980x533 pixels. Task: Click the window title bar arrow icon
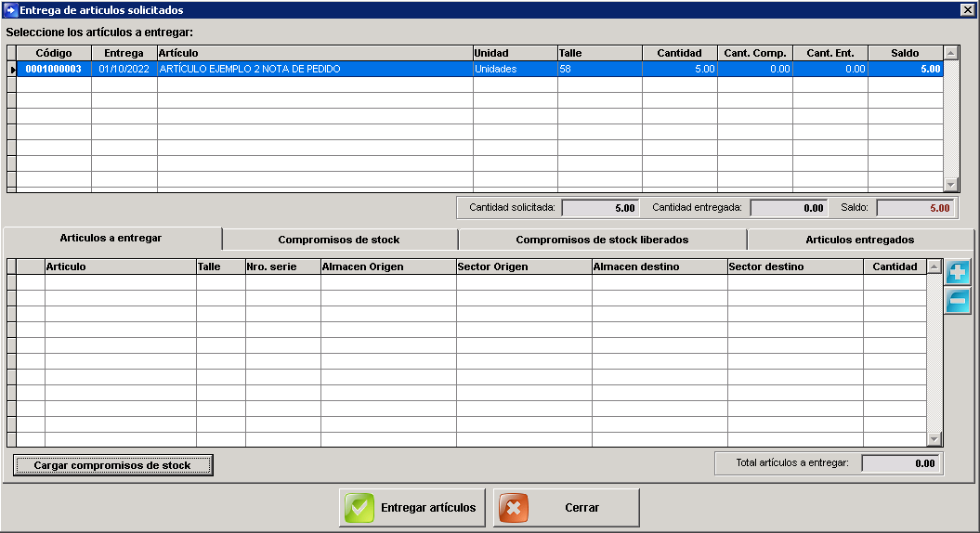tap(10, 10)
